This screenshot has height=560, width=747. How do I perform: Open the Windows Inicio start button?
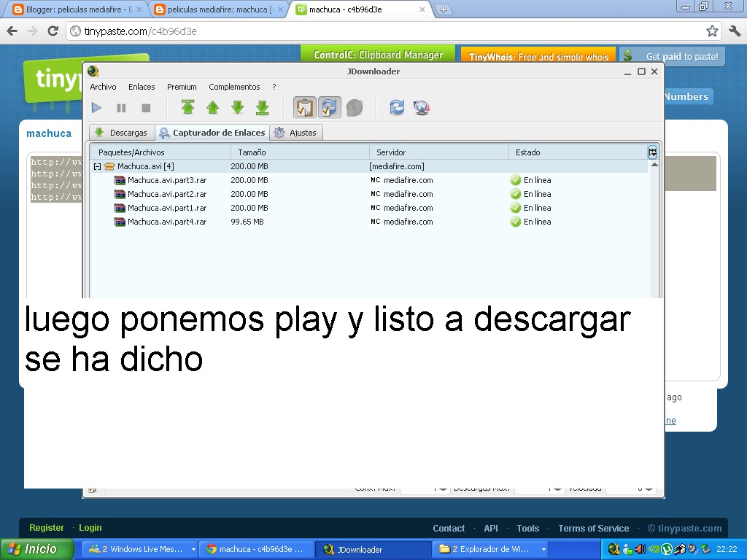click(37, 549)
